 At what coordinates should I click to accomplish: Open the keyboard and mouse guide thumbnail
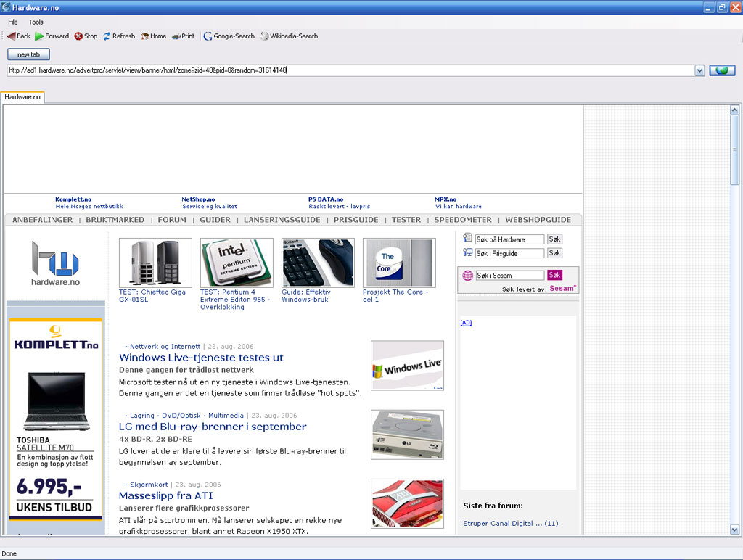318,263
